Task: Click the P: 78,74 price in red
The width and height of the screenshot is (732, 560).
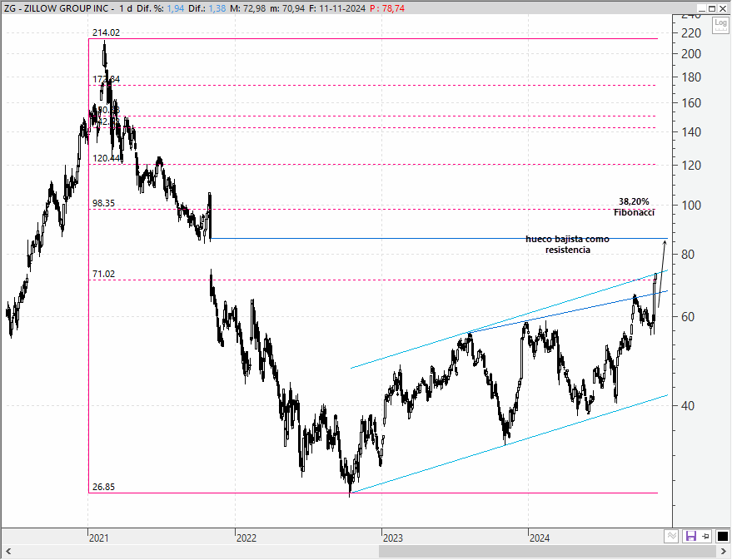Action: [x=387, y=8]
